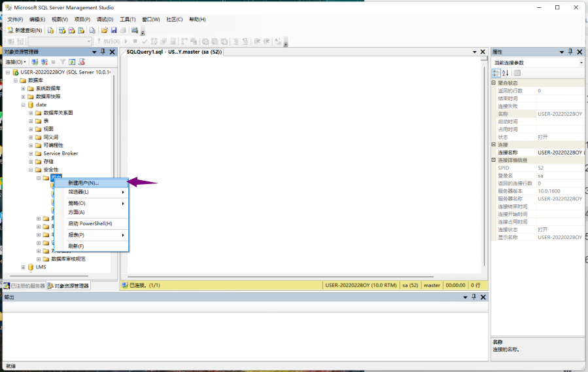588x372 pixels.
Task: Choose 刷新(F) from the context menu
Action: coord(91,246)
